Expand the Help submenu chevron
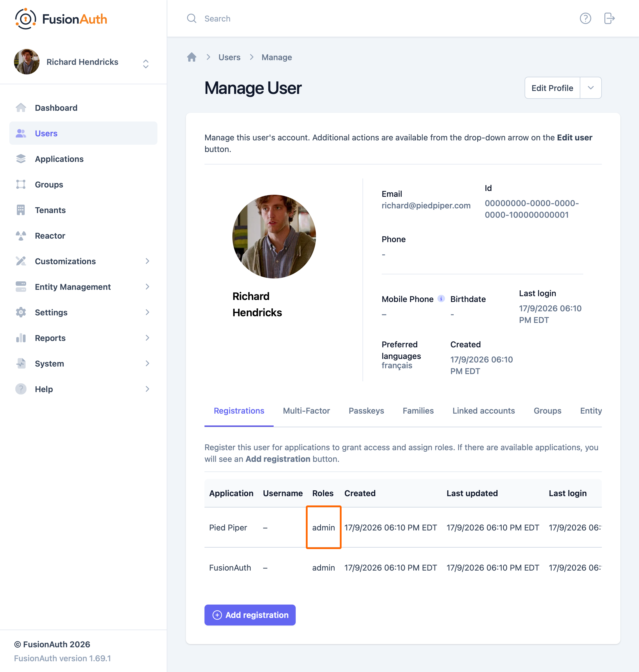 click(x=147, y=389)
